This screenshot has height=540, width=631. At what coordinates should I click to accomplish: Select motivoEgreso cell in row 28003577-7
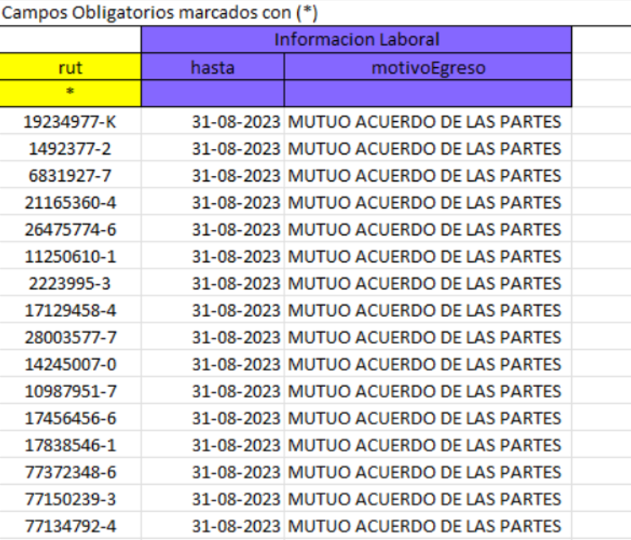click(x=428, y=337)
